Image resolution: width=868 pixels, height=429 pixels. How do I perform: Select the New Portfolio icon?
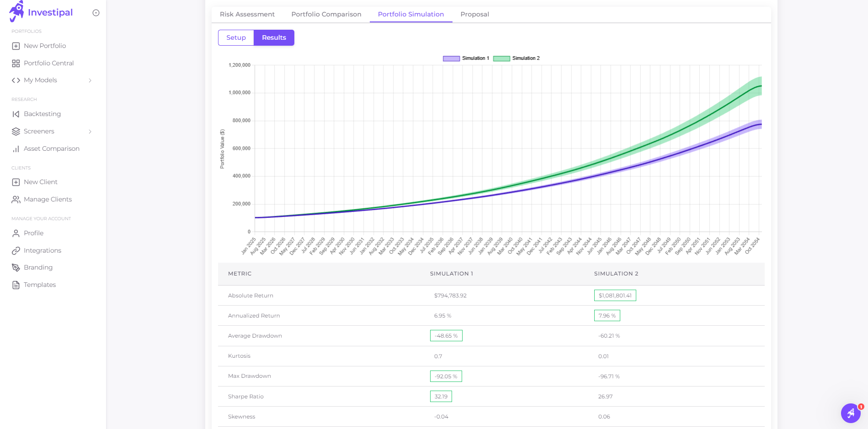pos(16,46)
